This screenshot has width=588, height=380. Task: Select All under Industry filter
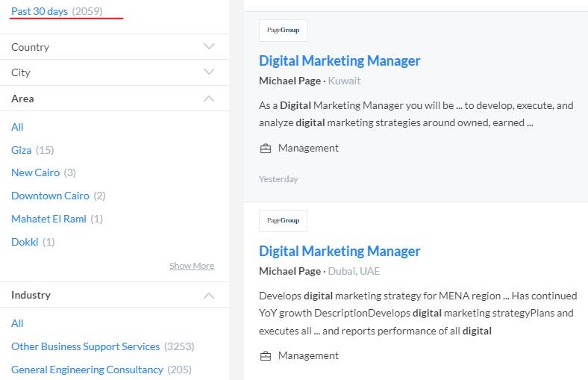tap(17, 323)
